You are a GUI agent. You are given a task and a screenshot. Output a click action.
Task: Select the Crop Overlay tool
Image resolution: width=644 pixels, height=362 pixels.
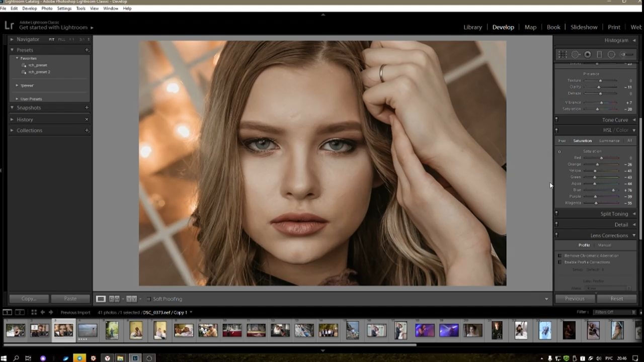(563, 54)
